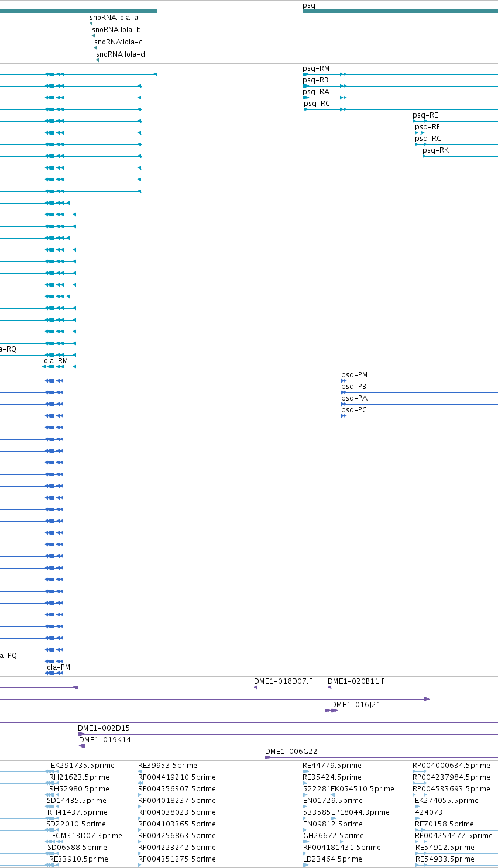Select the 424073 feature label
Viewport: 498px width, 868px height.
428,812
